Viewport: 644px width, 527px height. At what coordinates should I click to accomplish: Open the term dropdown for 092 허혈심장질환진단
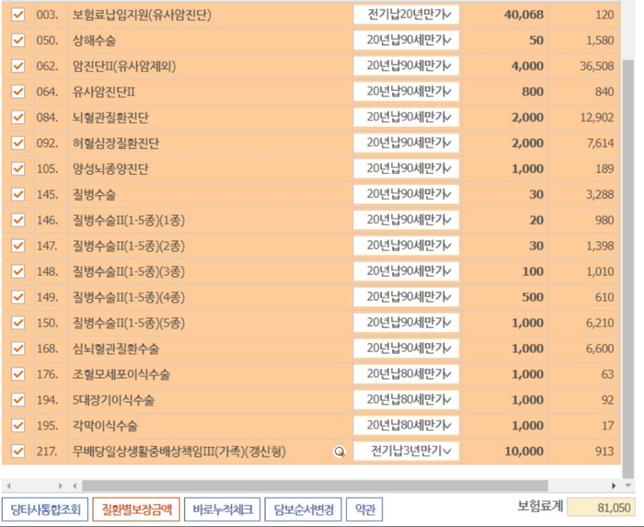[405, 143]
